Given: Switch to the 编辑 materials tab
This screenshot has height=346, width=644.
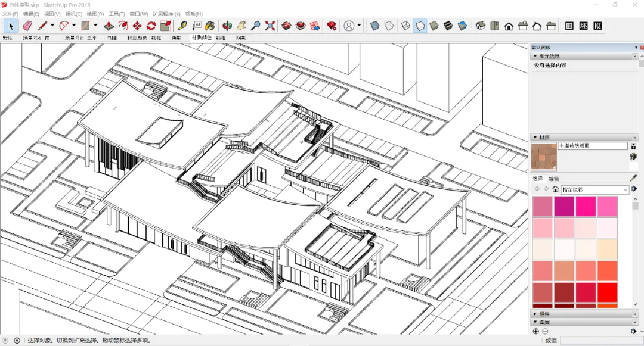Looking at the screenshot, I should point(553,179).
